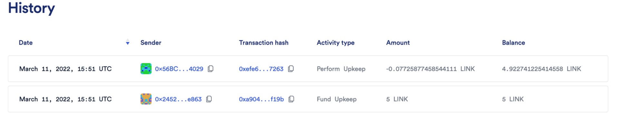The width and height of the screenshot is (644, 119).
Task: Click green identicon avatar for 0x56BC sender
Action: click(146, 69)
